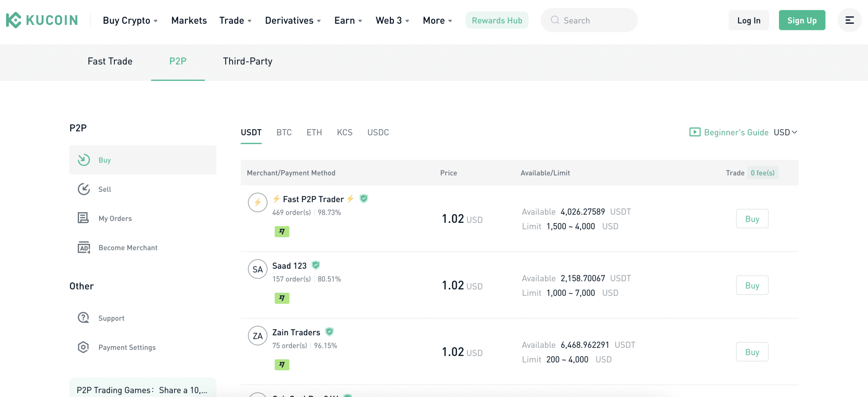Select the KCS coin tab
This screenshot has height=397, width=868.
pos(344,132)
